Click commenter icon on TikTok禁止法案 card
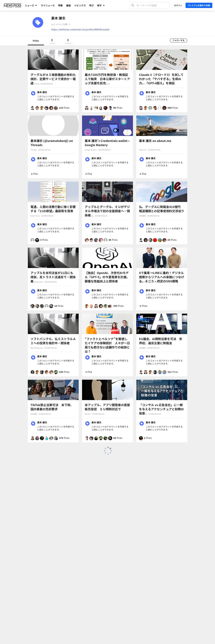This screenshot has height=644, width=215. tap(33, 423)
